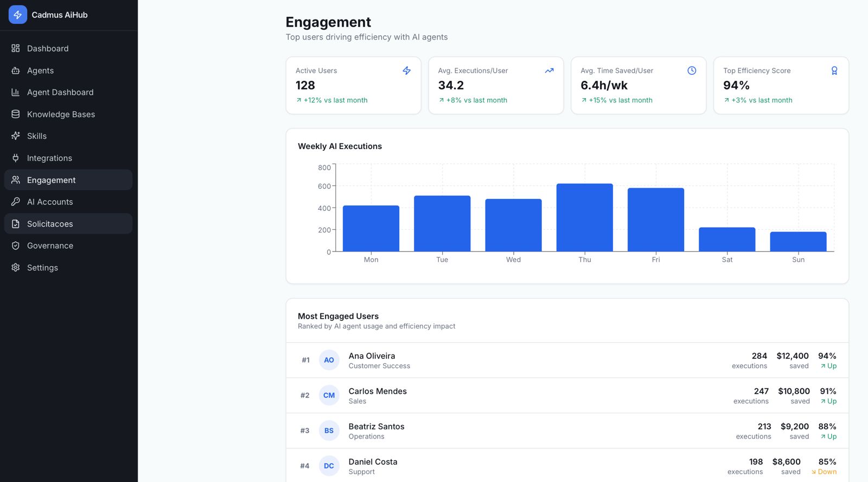Click the Cadmus AiHub lightning logo
This screenshot has width=868, height=482.
pyautogui.click(x=18, y=15)
